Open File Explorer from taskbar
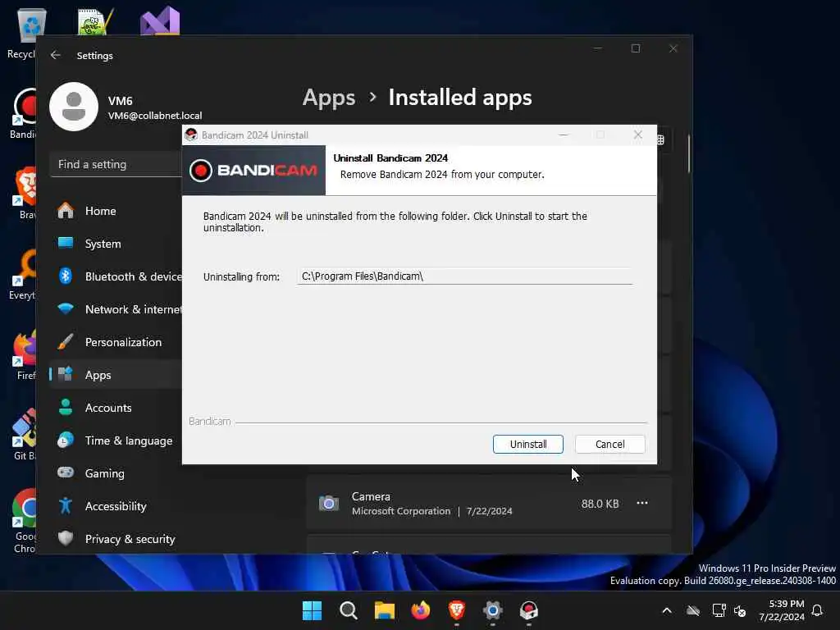 [384, 610]
